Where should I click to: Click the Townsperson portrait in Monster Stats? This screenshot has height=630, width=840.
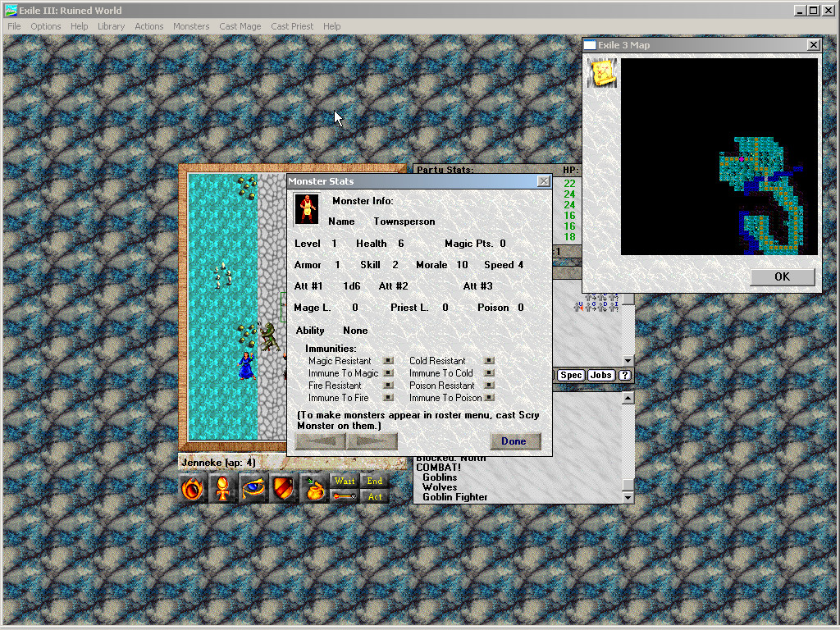[307, 208]
